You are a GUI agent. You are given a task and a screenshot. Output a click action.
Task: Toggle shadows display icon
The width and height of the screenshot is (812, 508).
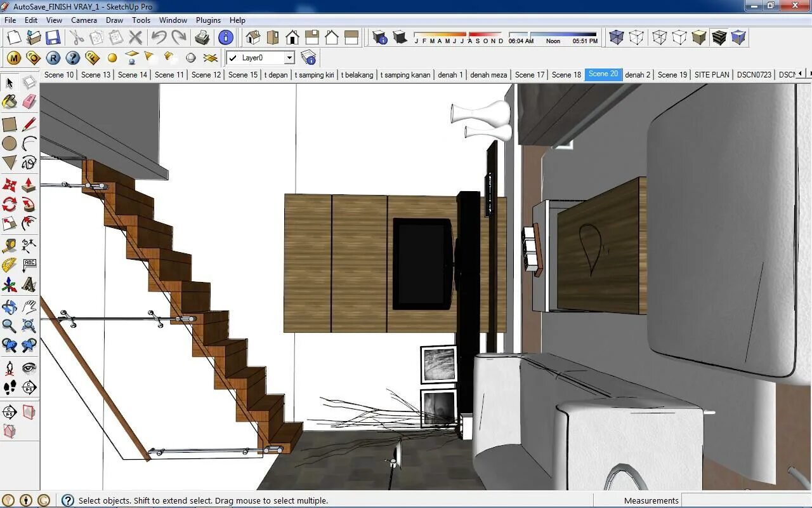coord(400,37)
